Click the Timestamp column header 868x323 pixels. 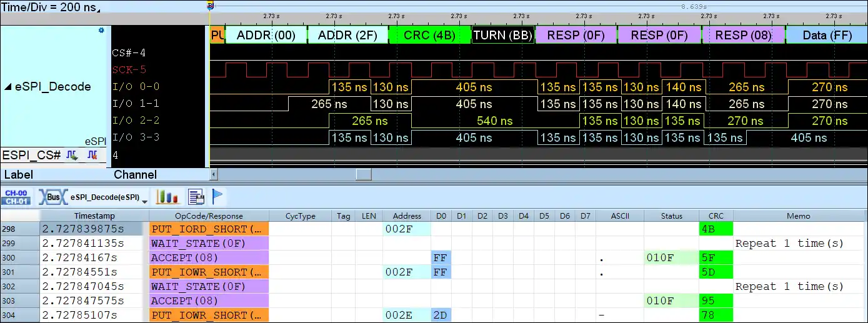tap(94, 216)
